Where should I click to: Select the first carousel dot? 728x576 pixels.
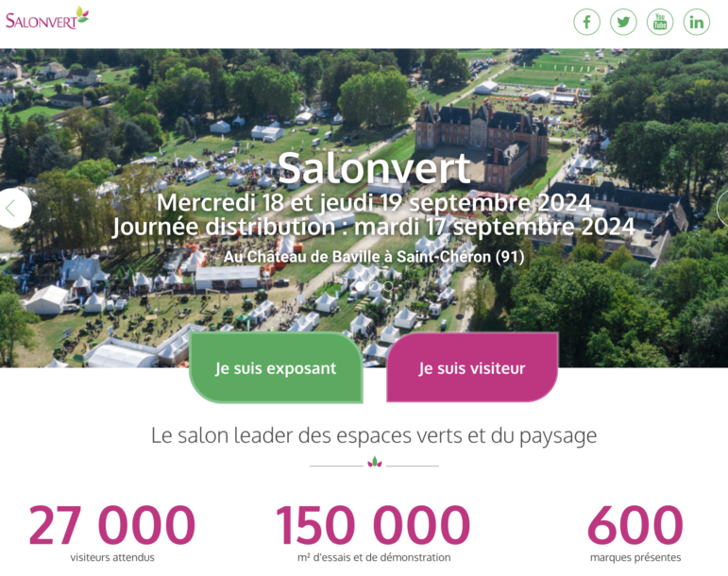tap(360, 286)
